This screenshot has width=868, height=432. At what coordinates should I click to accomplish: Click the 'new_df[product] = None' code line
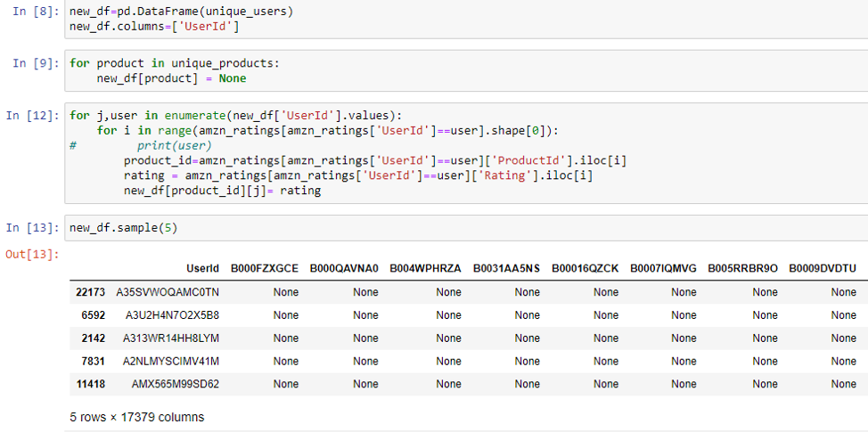(x=171, y=78)
